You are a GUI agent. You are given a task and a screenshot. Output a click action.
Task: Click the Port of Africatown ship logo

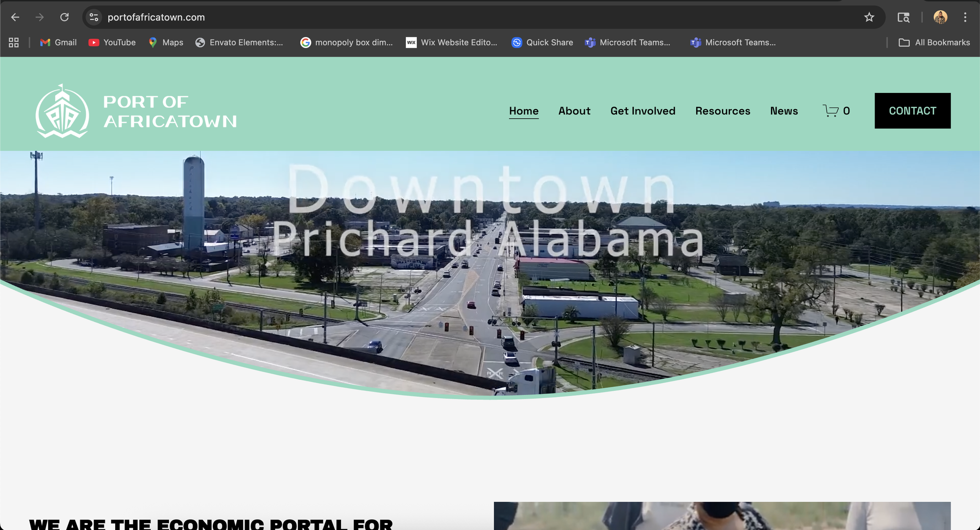point(62,111)
